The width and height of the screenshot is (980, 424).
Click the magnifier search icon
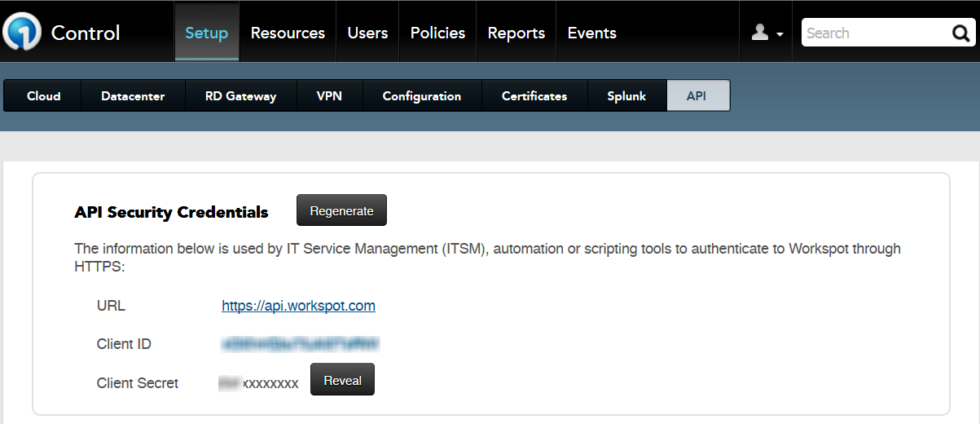coord(960,33)
